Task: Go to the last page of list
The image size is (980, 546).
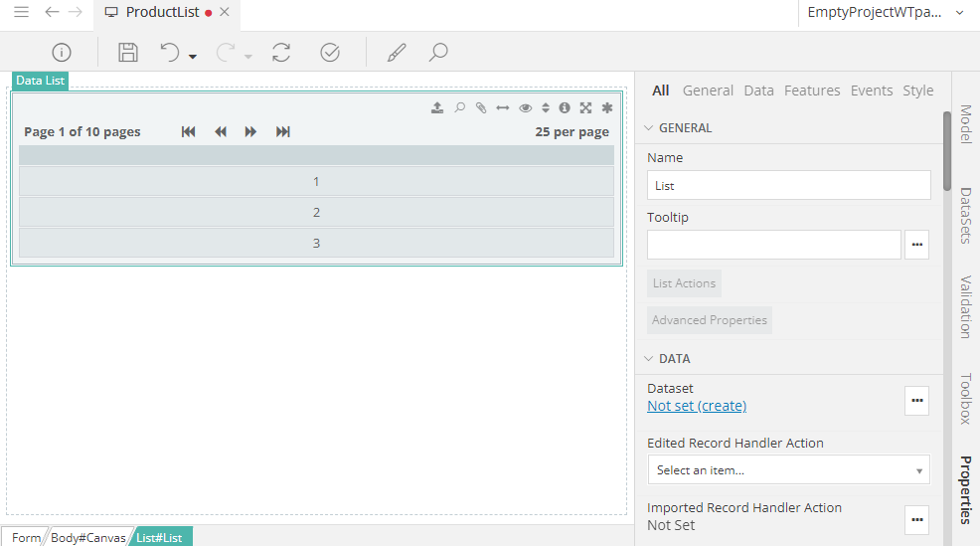Action: [x=283, y=132]
